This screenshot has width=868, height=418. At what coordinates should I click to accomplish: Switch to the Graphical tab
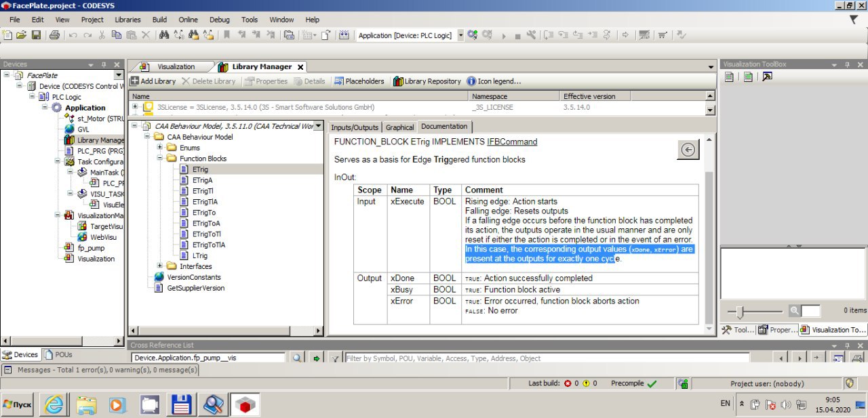coord(399,127)
